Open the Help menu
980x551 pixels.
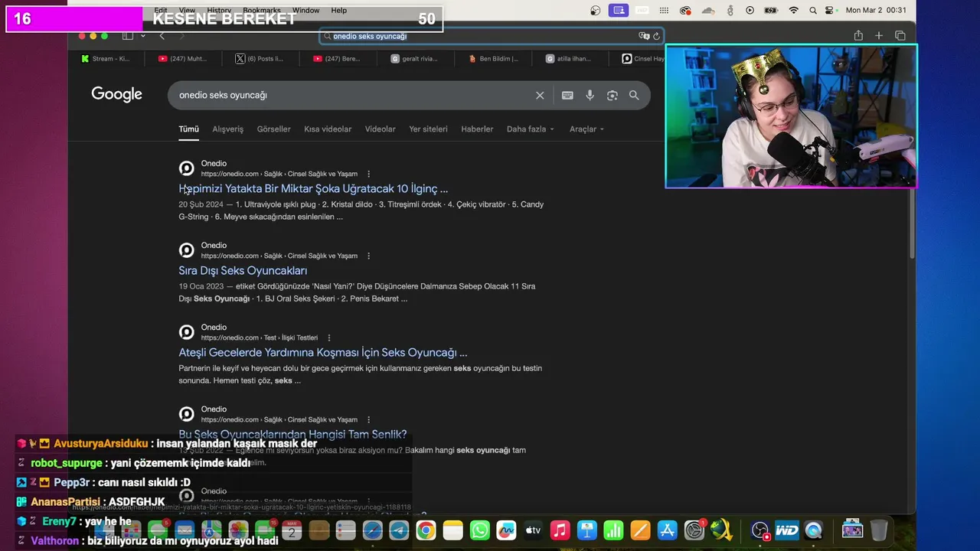[x=338, y=10]
